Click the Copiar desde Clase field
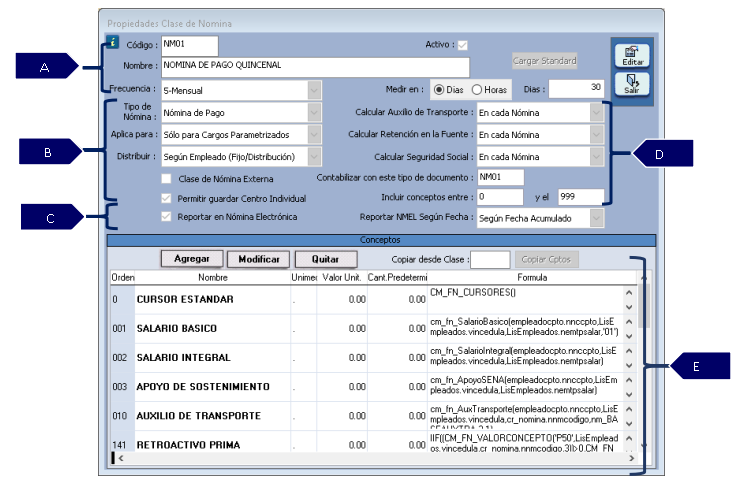Viewport: 749px width, 485px height. (x=490, y=259)
